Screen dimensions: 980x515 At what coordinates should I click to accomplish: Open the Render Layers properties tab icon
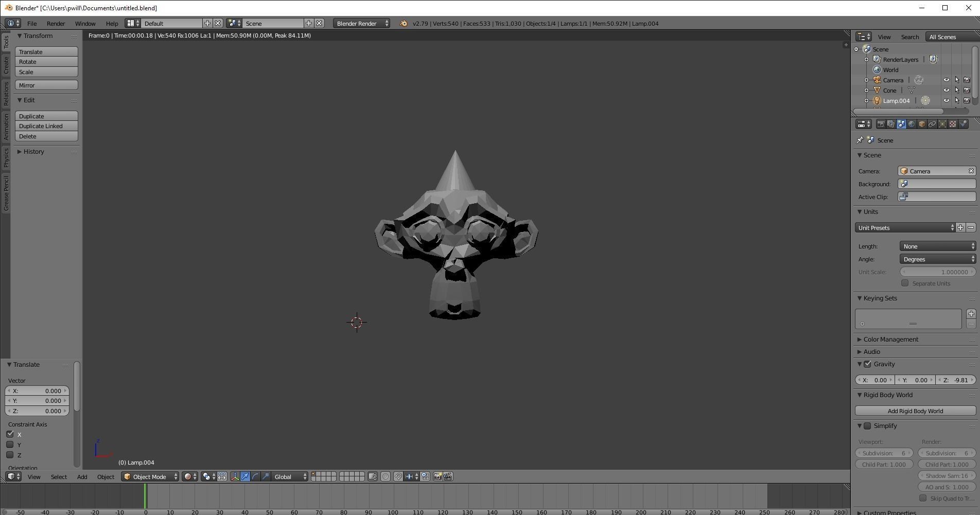pyautogui.click(x=891, y=124)
